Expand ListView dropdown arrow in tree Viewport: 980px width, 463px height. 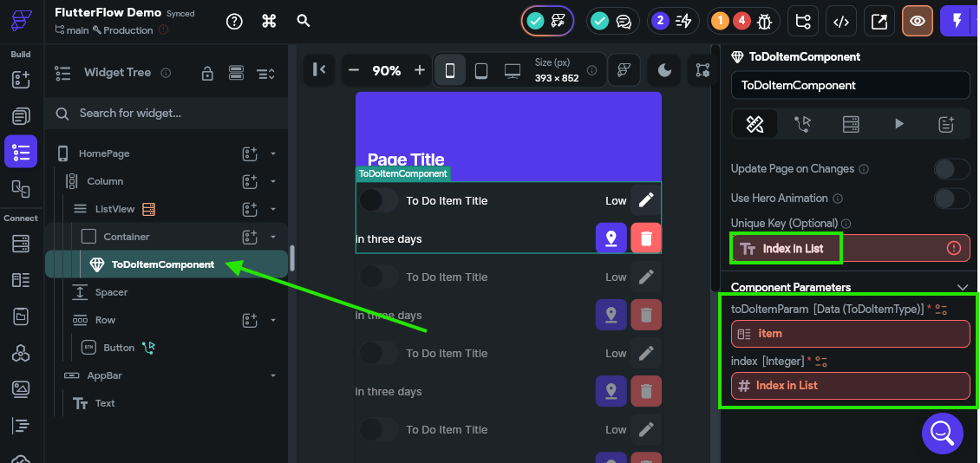pos(273,209)
